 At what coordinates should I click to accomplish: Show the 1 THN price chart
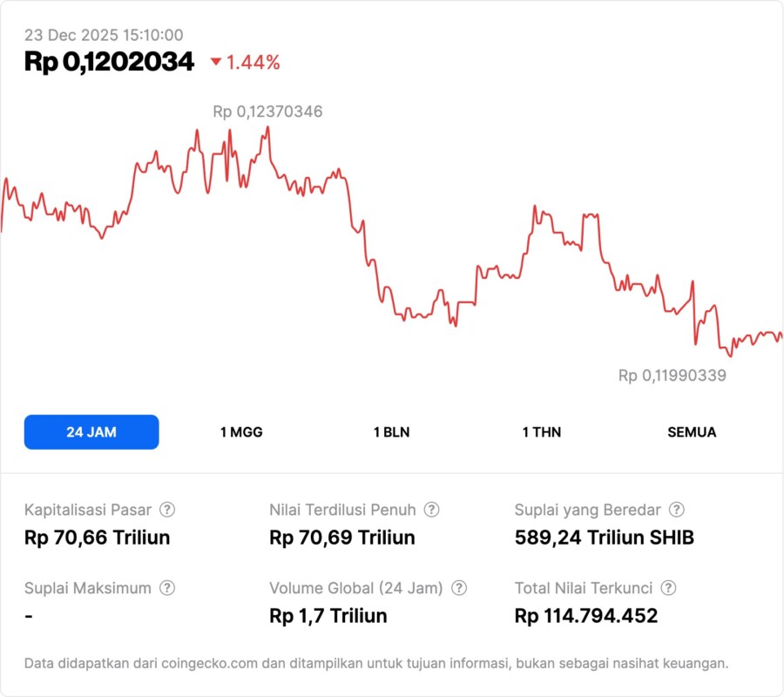pyautogui.click(x=542, y=432)
